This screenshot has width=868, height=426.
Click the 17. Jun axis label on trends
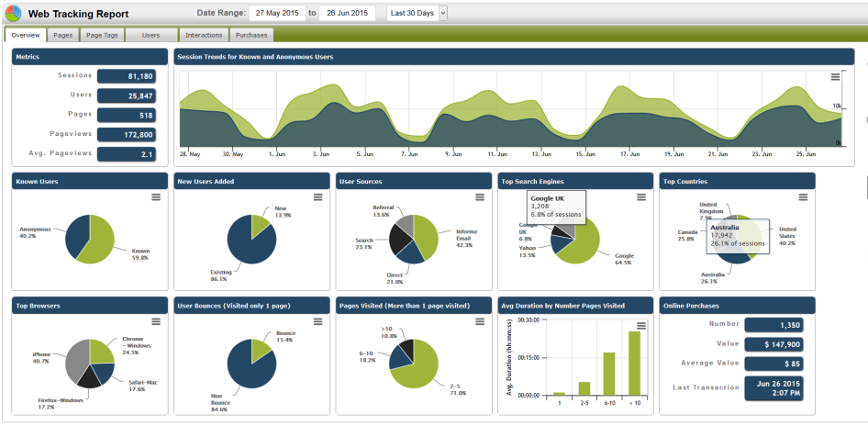[x=631, y=154]
